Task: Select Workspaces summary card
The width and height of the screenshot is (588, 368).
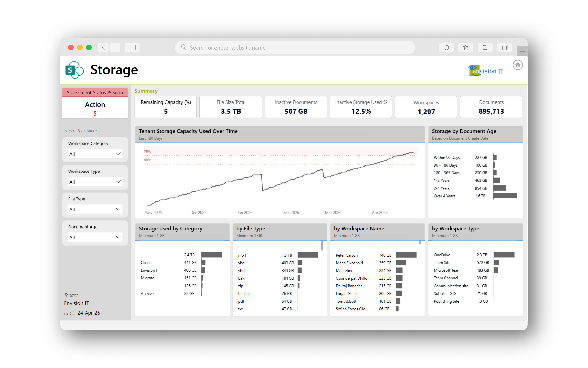Action: point(426,107)
